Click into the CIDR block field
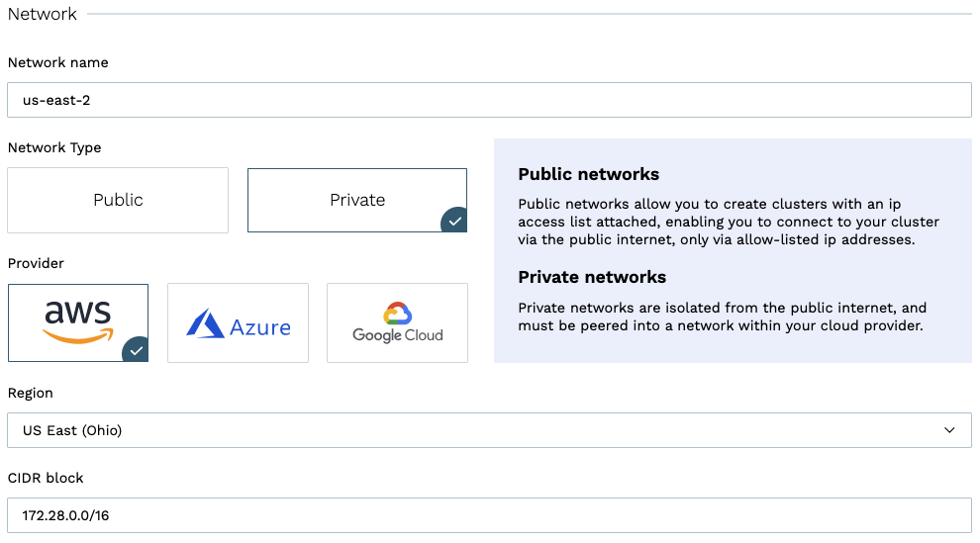Viewport: 980px width, 543px height. (x=489, y=515)
